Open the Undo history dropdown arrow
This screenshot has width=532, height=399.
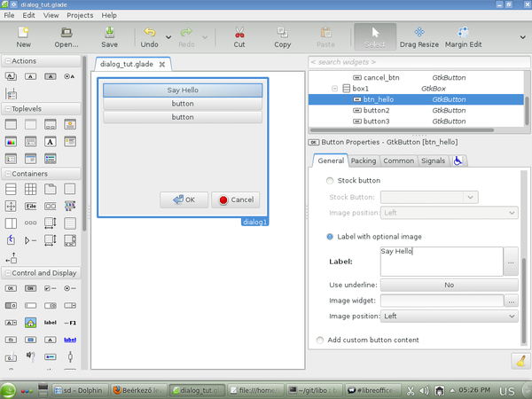click(168, 37)
